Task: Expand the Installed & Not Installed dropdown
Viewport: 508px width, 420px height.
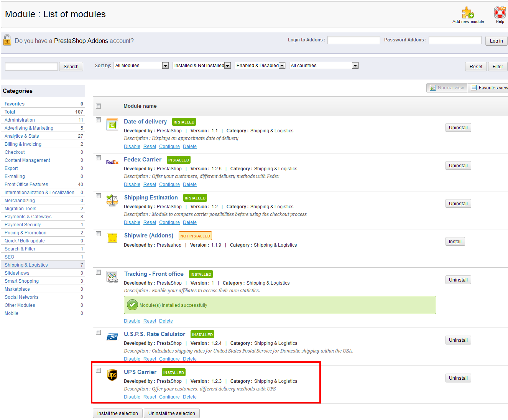Action: click(202, 66)
